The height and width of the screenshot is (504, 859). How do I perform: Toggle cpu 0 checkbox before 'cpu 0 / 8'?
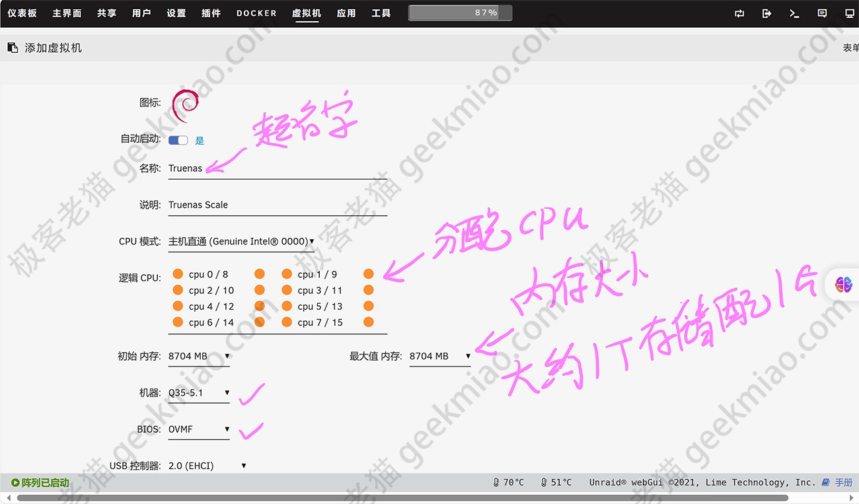pos(178,273)
